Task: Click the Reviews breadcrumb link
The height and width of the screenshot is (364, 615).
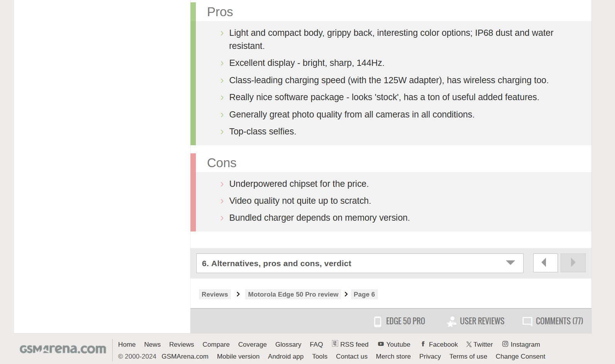Action: (x=215, y=294)
